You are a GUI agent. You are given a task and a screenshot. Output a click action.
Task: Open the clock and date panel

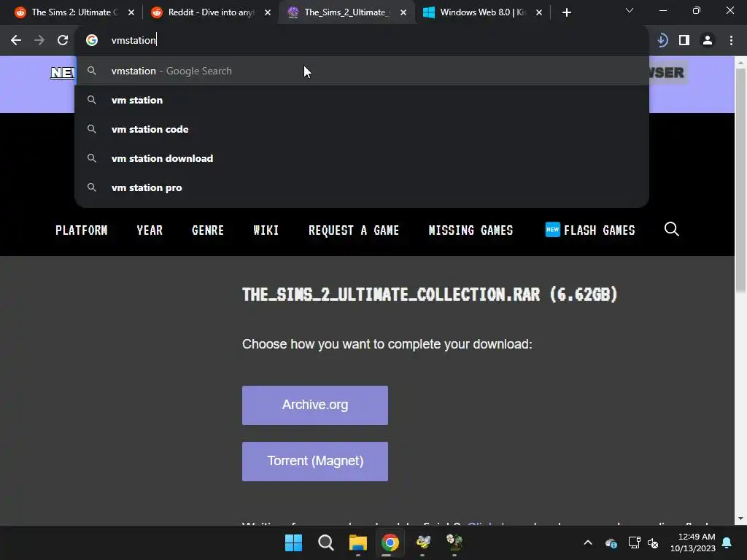(693, 542)
